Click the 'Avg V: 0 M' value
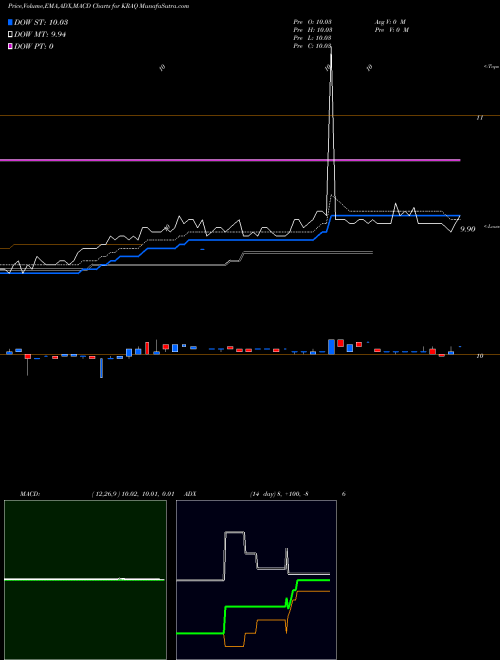This screenshot has width=500, height=660. (x=391, y=21)
